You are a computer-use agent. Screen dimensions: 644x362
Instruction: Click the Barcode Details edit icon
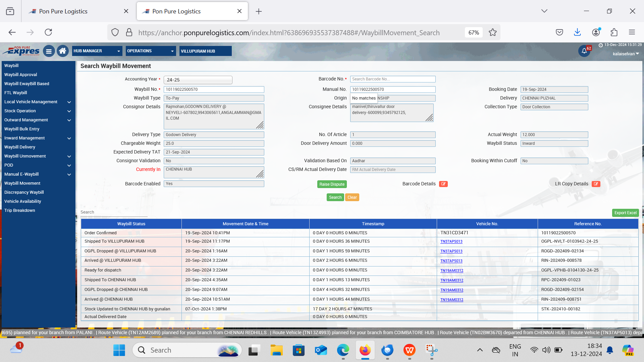(443, 184)
